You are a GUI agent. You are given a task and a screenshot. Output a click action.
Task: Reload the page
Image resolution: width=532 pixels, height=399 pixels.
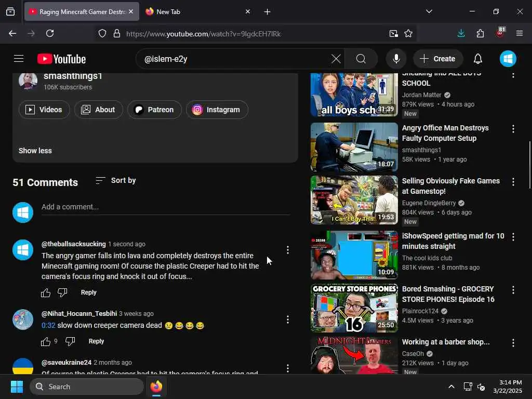pos(50,33)
